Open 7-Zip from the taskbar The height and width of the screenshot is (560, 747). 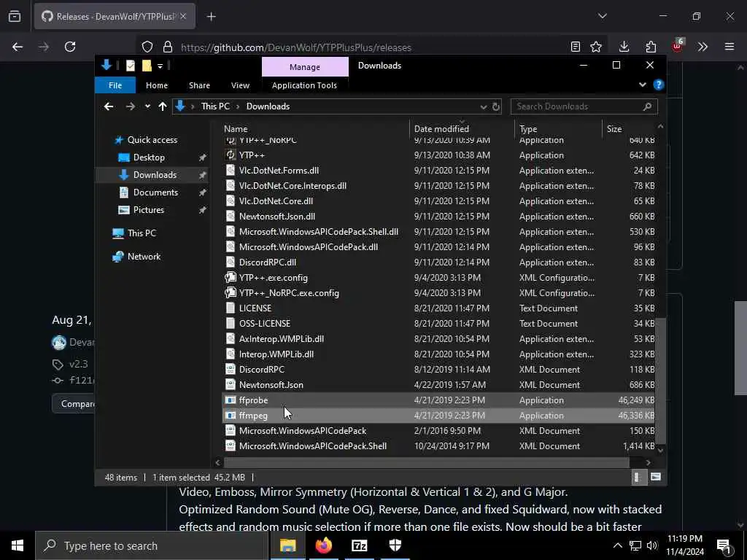tap(359, 545)
